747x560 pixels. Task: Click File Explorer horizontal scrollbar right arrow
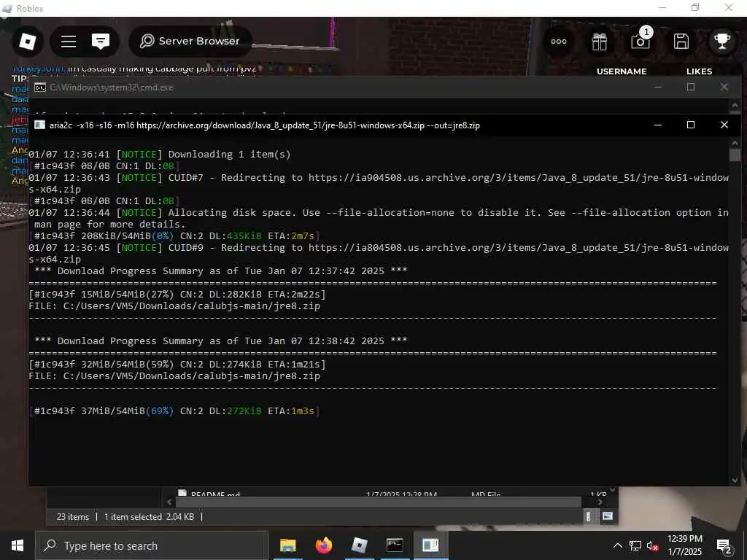pos(600,502)
